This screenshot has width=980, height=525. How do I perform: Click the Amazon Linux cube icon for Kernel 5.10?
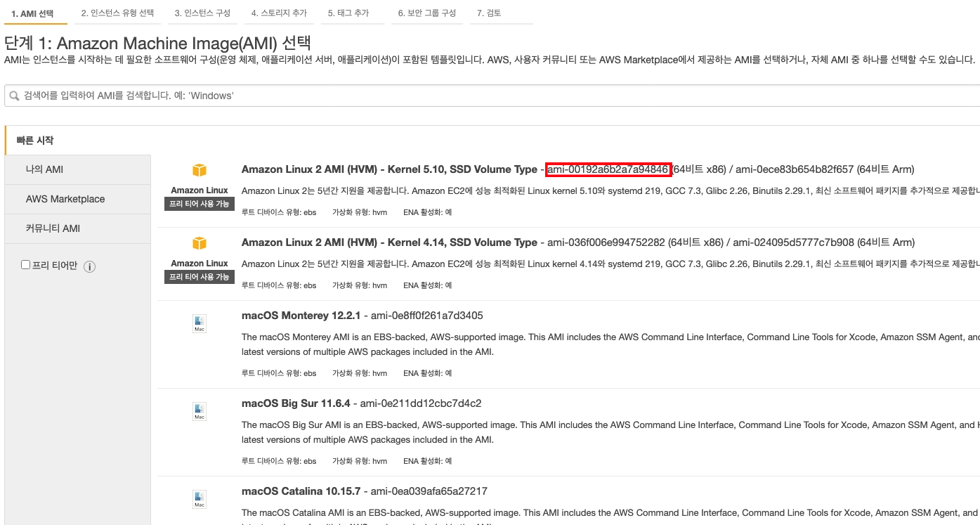pyautogui.click(x=200, y=171)
